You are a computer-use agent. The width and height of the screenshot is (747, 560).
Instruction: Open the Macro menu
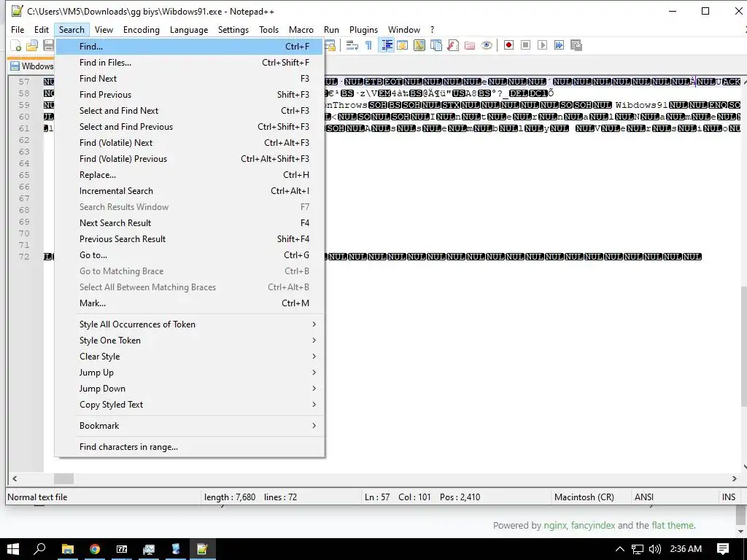pyautogui.click(x=301, y=29)
